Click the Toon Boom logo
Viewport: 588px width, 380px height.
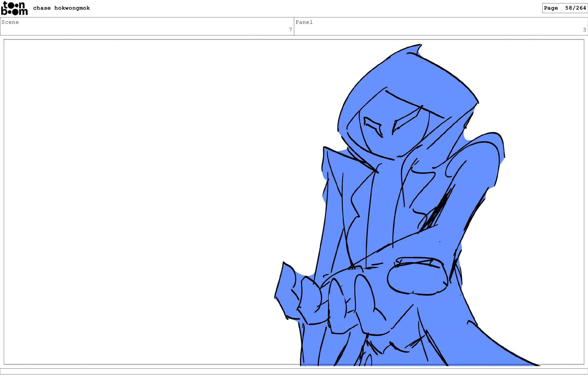pos(14,8)
